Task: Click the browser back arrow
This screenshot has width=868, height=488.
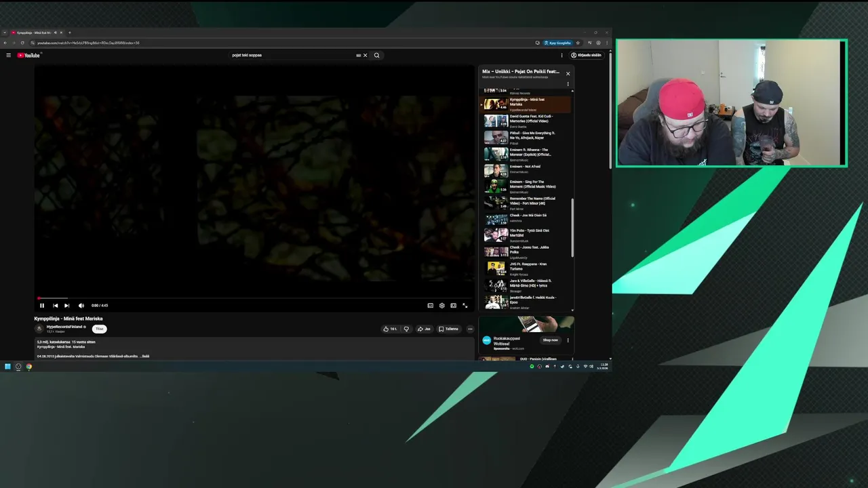Action: (x=5, y=43)
